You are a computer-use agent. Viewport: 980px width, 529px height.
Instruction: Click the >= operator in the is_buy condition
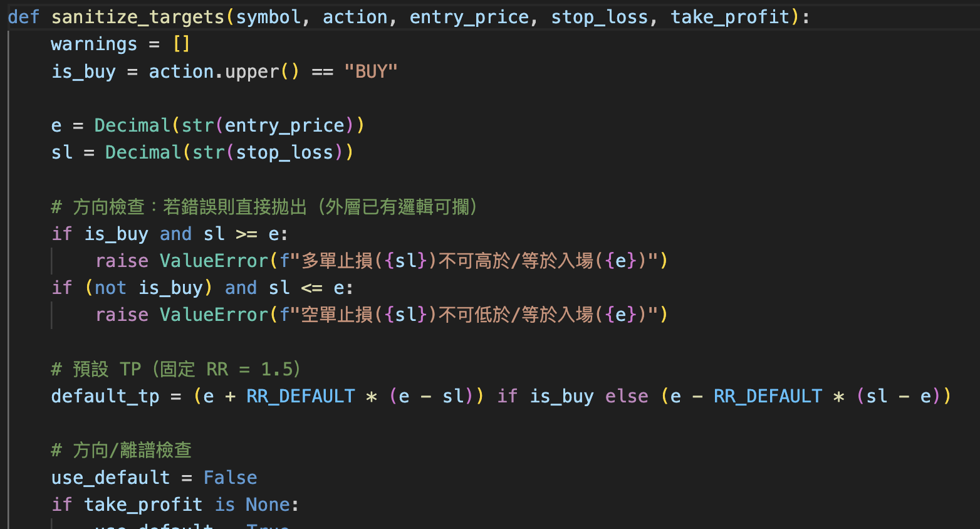(246, 234)
